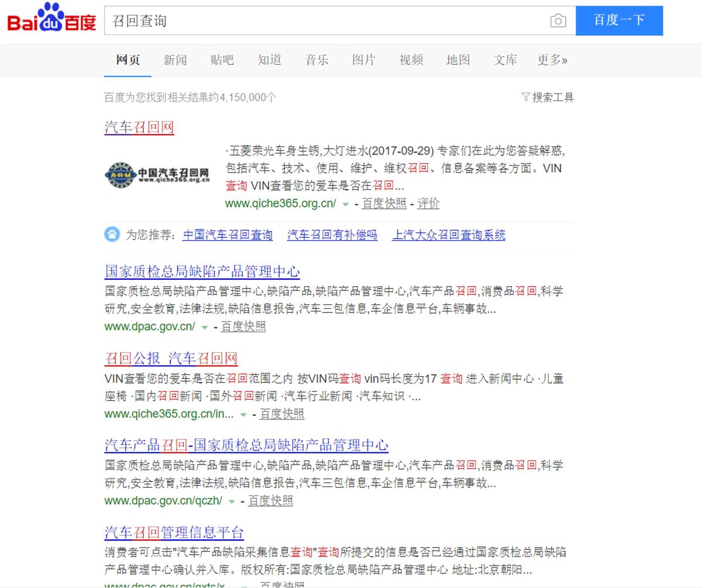The width and height of the screenshot is (702, 588).
Task: Expand arrow next to www.qiche365.org.cn/
Action: (x=345, y=204)
